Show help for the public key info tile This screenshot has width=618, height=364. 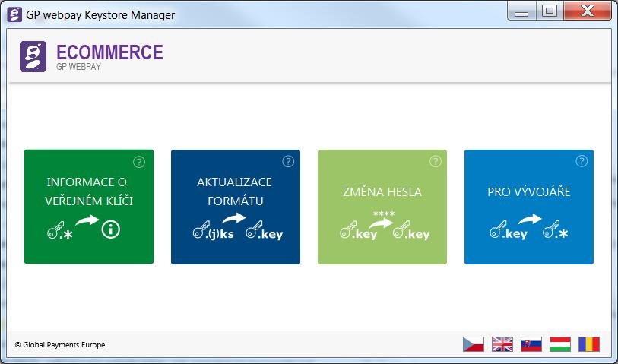(x=139, y=162)
